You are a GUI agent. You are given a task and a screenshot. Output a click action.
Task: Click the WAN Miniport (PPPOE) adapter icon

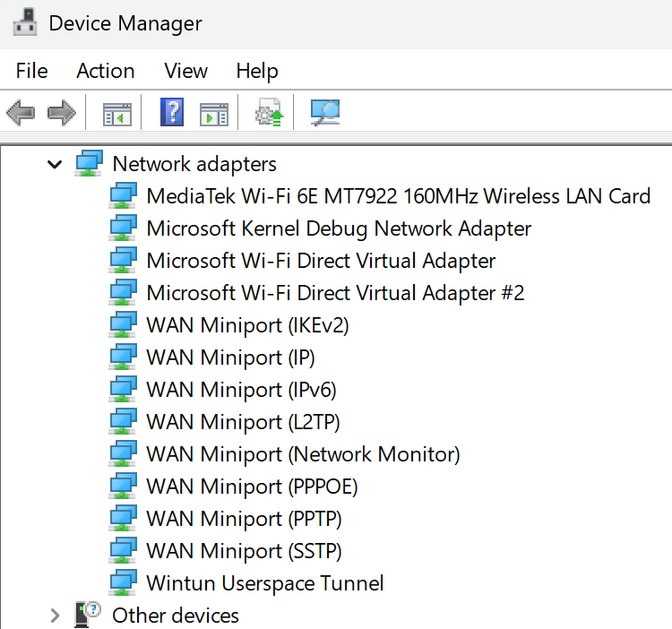pos(123,486)
